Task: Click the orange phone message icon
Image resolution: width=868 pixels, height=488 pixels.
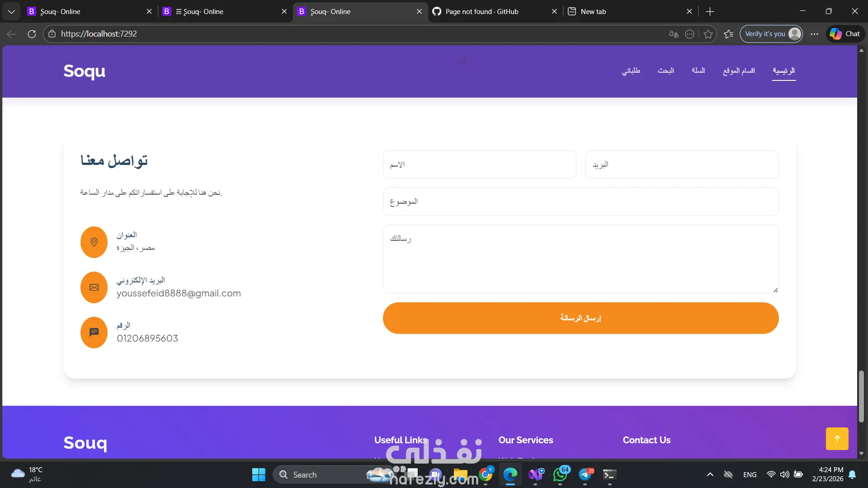Action: point(94,333)
